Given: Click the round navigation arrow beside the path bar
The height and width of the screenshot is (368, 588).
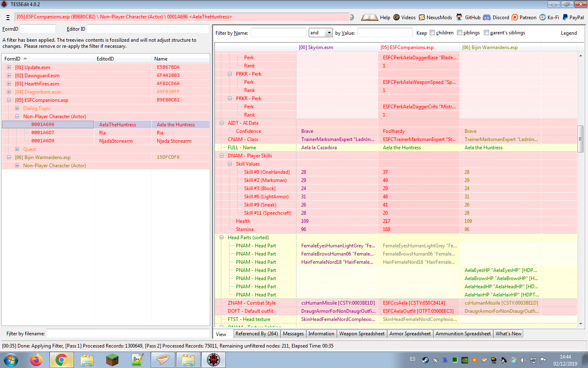Looking at the screenshot, I should [x=352, y=17].
